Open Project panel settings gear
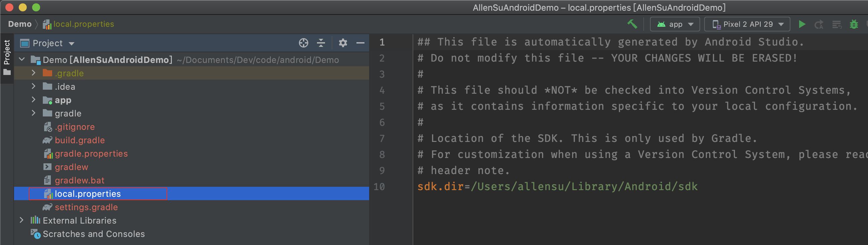The height and width of the screenshot is (245, 868). [343, 43]
